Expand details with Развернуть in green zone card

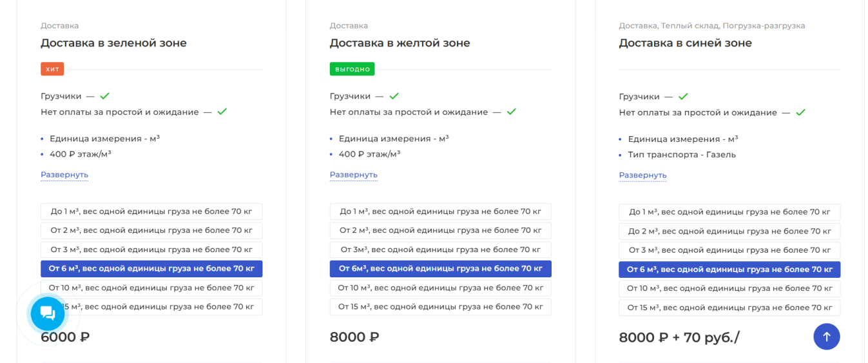[x=64, y=175]
